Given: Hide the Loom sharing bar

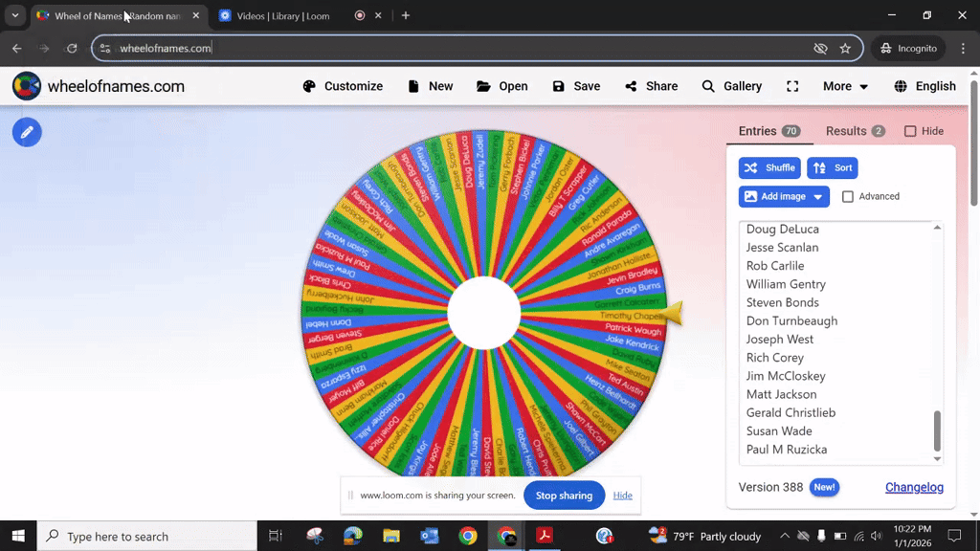Looking at the screenshot, I should coord(622,496).
